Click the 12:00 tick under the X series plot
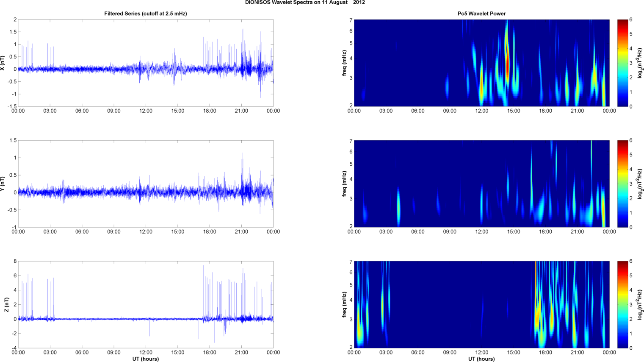 coord(146,111)
